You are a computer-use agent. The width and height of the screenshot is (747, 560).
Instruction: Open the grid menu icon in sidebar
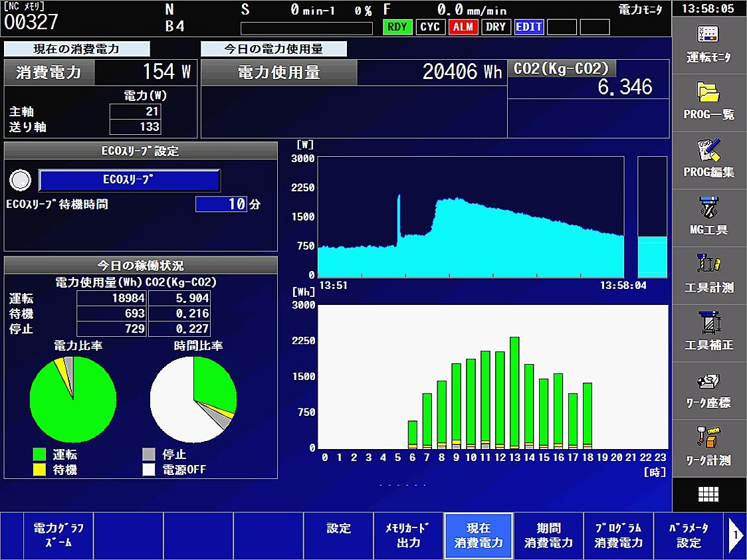tap(708, 495)
